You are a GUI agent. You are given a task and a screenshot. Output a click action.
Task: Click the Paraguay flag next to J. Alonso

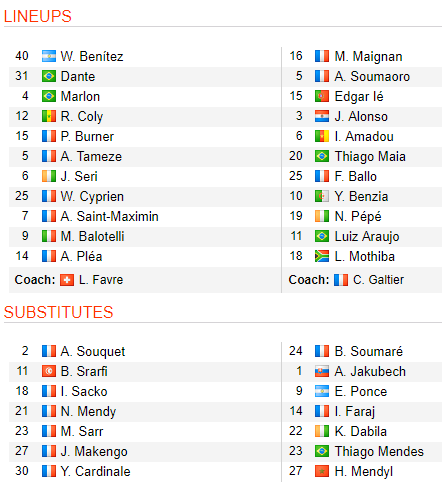tap(322, 116)
